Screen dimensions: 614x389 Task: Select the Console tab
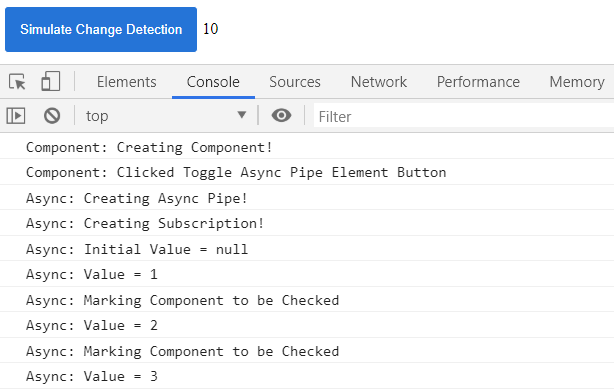(213, 82)
